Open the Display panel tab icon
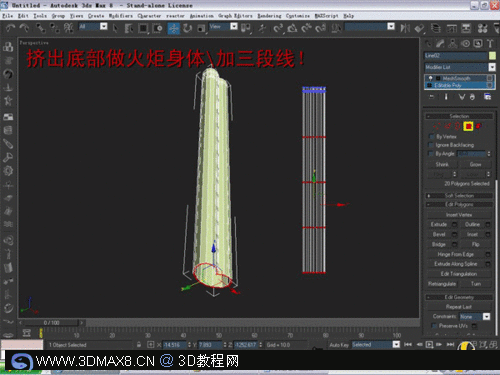This screenshot has width=500, height=375. (478, 44)
